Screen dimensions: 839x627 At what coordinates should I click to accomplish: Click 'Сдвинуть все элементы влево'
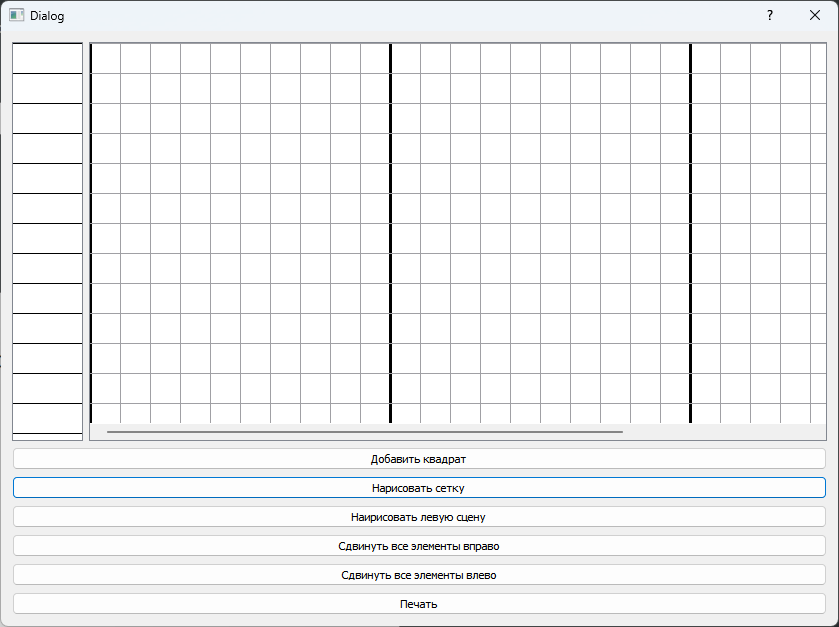pyautogui.click(x=419, y=575)
